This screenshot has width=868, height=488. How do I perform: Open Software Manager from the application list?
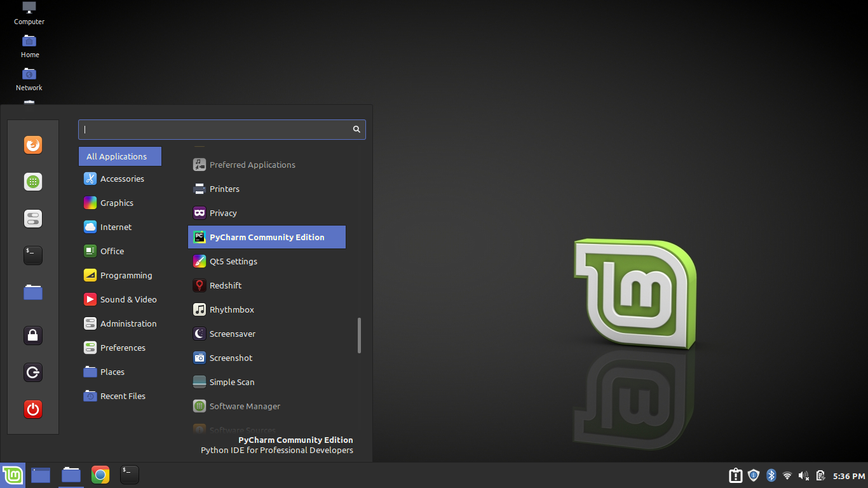(267, 407)
